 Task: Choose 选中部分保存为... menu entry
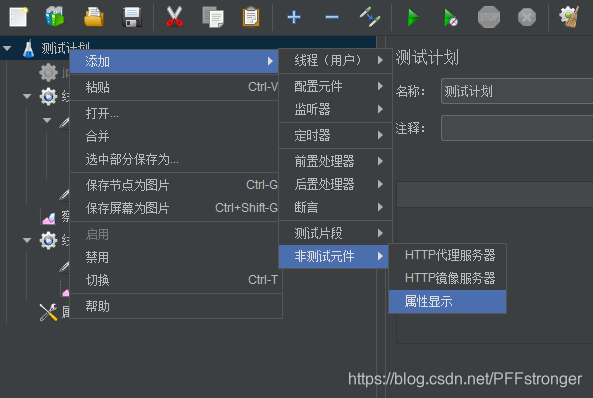tap(174, 159)
